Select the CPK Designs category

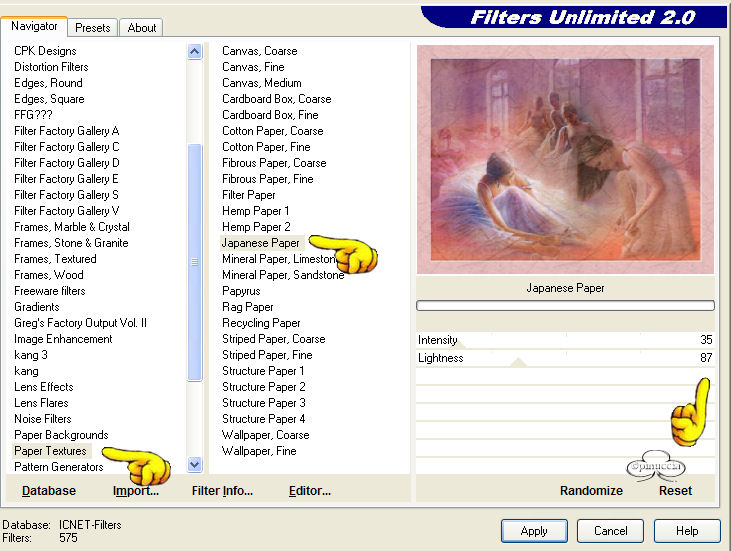(45, 51)
